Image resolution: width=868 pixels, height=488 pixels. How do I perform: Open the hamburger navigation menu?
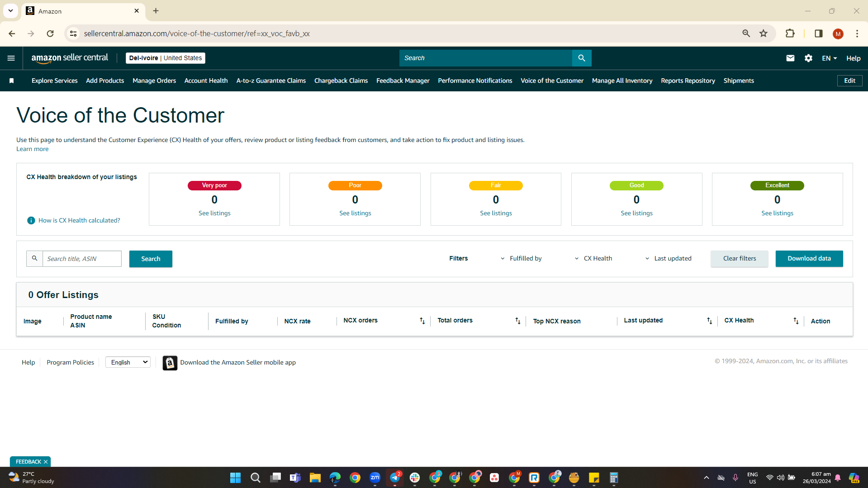[x=11, y=58]
